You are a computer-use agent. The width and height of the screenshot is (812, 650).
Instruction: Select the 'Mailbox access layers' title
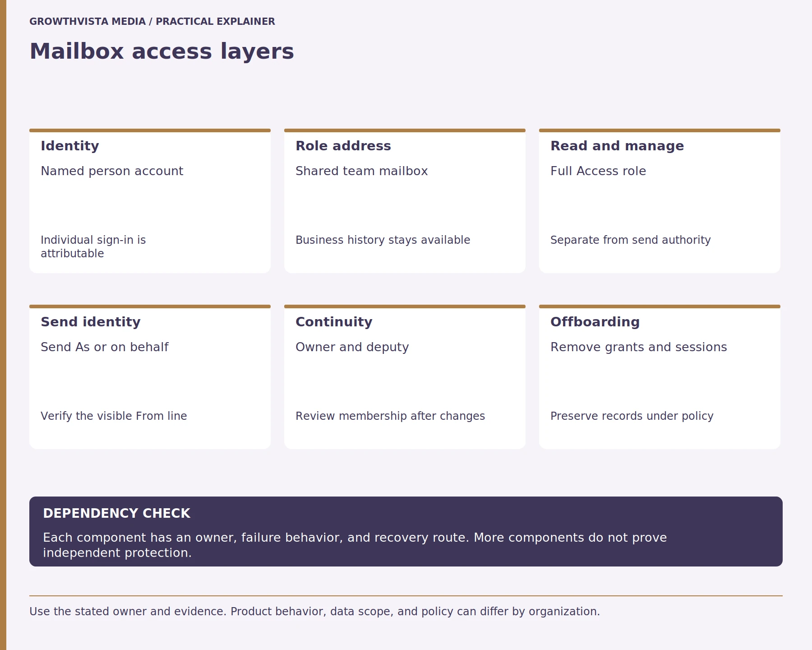click(x=161, y=51)
